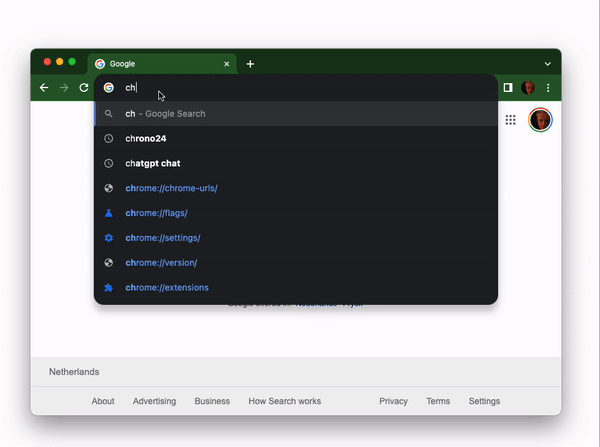600x447 pixels.
Task: Open the Terms footer link
Action: [x=438, y=401]
